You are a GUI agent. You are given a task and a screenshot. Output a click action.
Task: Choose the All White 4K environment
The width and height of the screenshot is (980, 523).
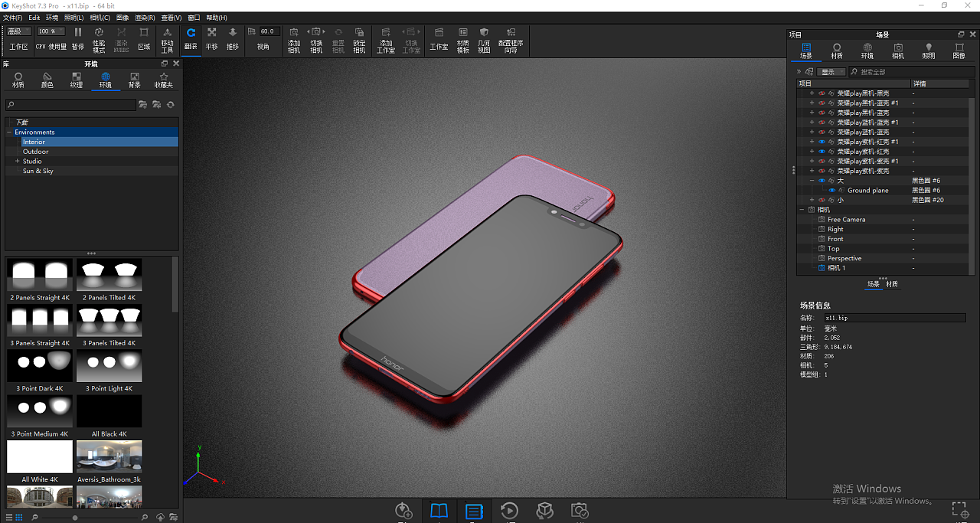click(40, 457)
